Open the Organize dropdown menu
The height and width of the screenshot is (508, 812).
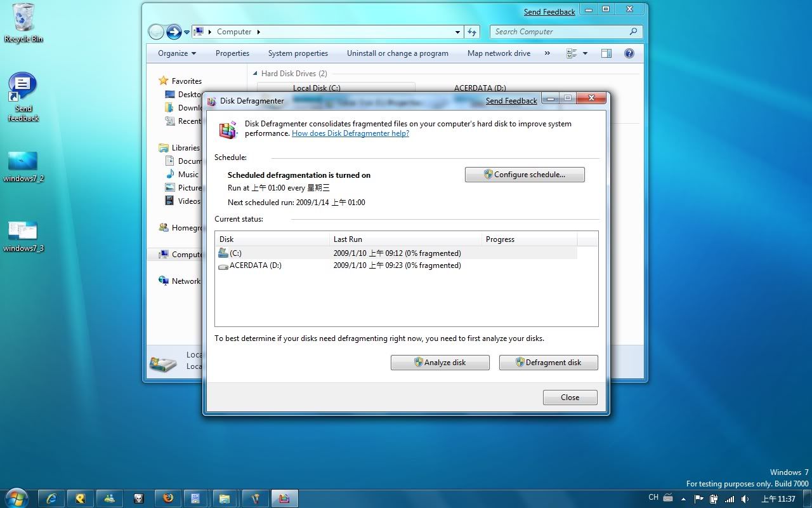click(x=177, y=53)
